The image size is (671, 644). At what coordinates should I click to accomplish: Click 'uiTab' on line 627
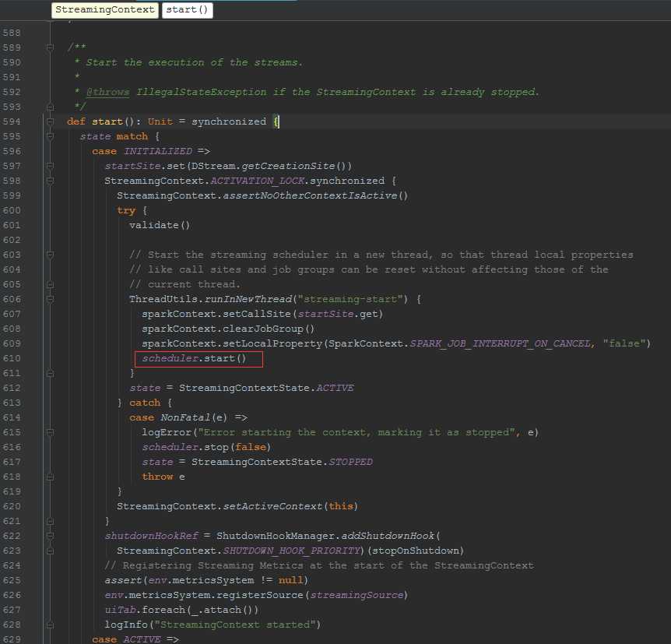(x=120, y=610)
